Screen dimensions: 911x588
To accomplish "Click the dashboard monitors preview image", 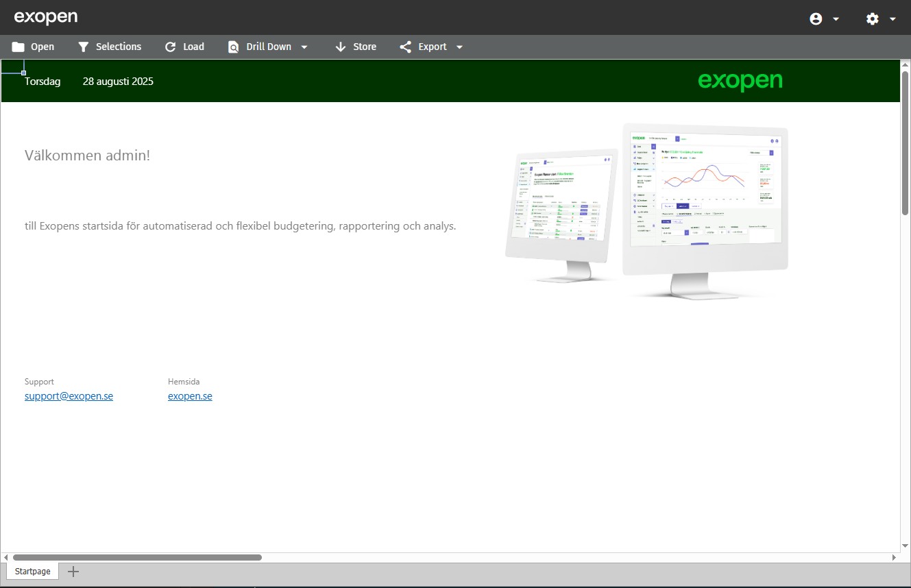I will [x=646, y=211].
